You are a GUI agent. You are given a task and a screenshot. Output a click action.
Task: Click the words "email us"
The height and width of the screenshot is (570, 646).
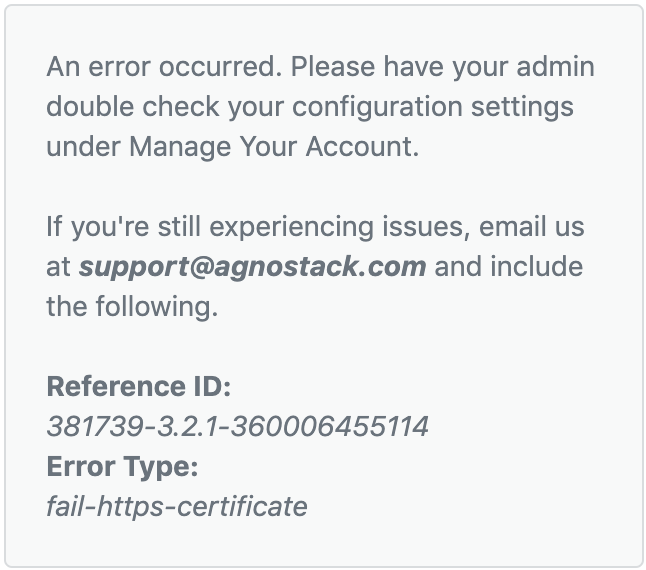click(531, 227)
